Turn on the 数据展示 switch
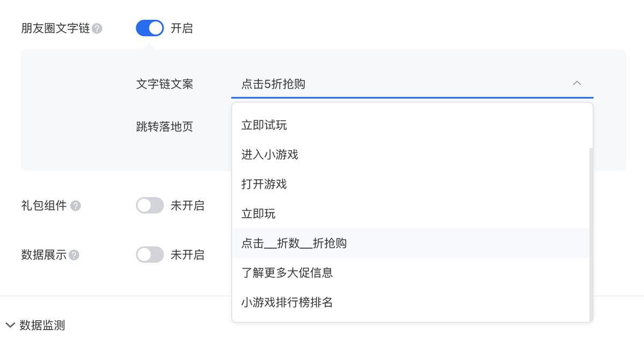The image size is (644, 340). pyautogui.click(x=150, y=255)
